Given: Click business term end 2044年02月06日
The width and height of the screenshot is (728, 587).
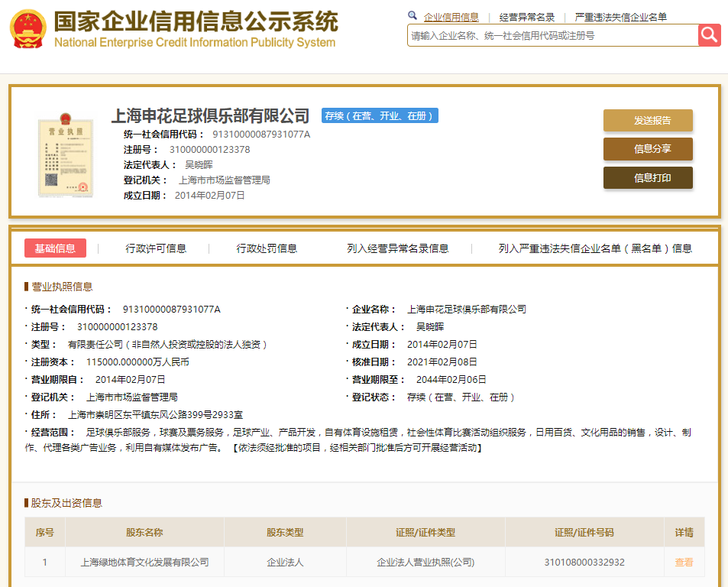Looking at the screenshot, I should [451, 379].
